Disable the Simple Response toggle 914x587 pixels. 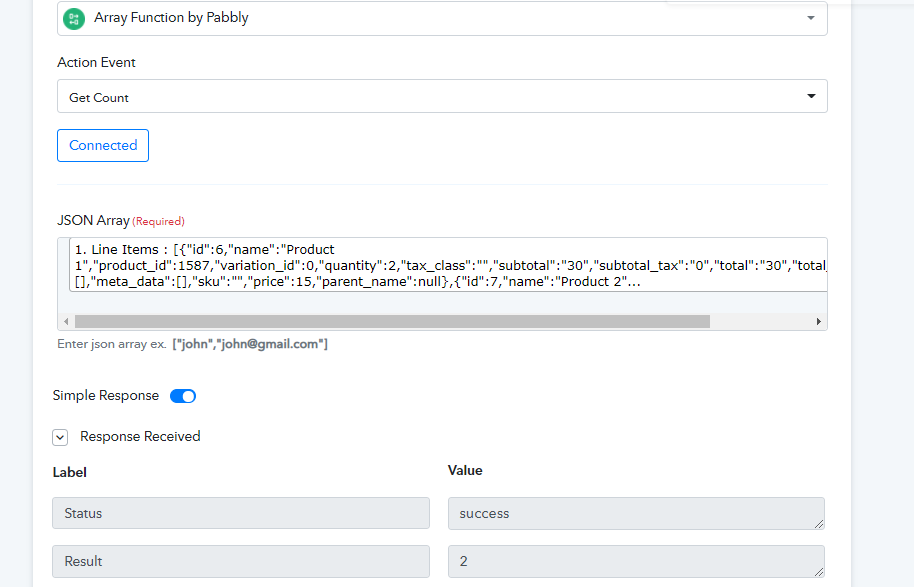pos(183,396)
